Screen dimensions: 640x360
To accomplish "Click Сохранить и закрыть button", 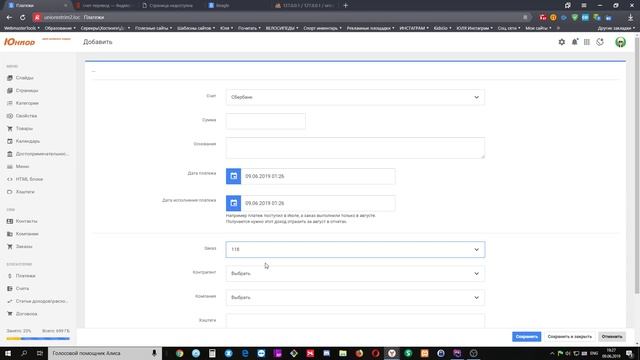I will click(x=569, y=337).
